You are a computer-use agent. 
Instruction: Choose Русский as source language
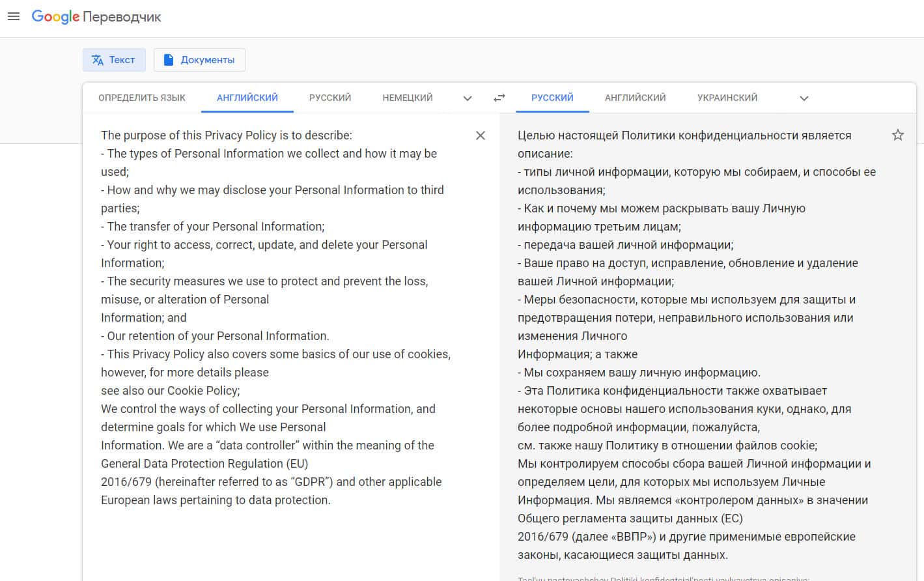(x=329, y=98)
